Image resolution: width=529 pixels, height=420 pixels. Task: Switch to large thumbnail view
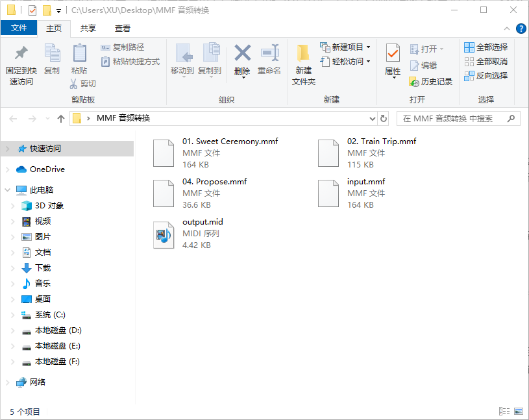point(518,410)
